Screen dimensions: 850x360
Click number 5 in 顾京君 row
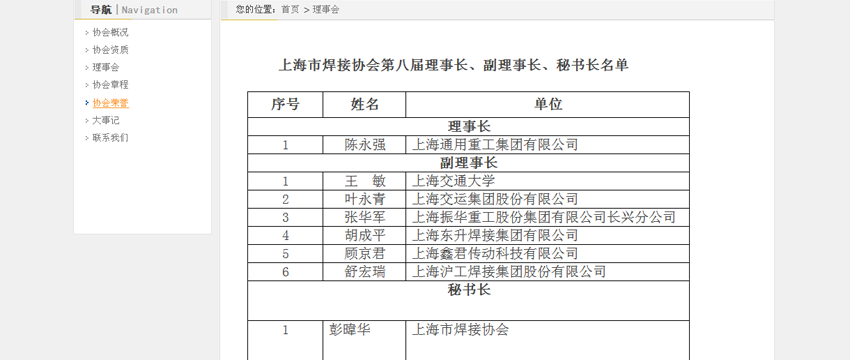click(286, 254)
